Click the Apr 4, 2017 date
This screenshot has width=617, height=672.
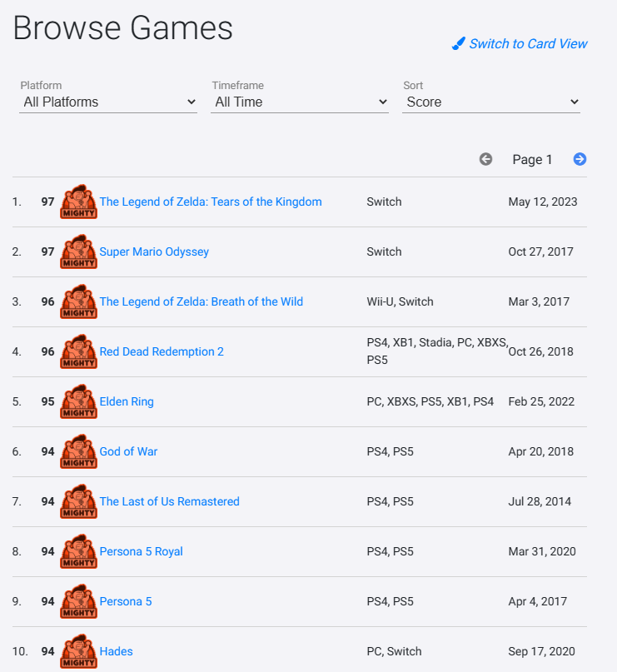538,601
